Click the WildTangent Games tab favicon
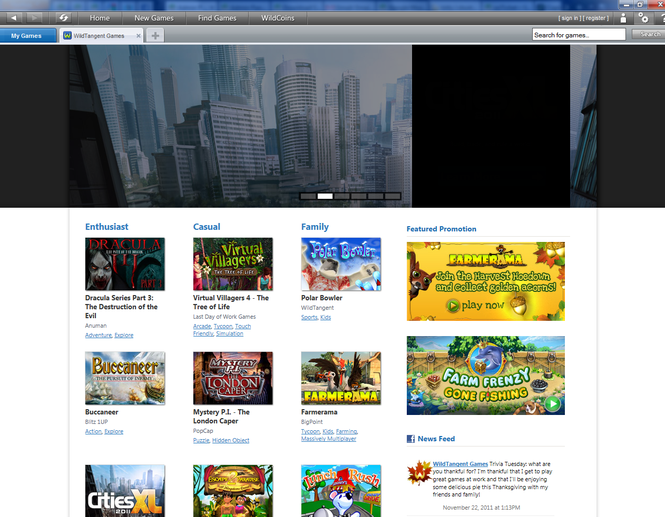This screenshot has height=517, width=665. [x=67, y=36]
